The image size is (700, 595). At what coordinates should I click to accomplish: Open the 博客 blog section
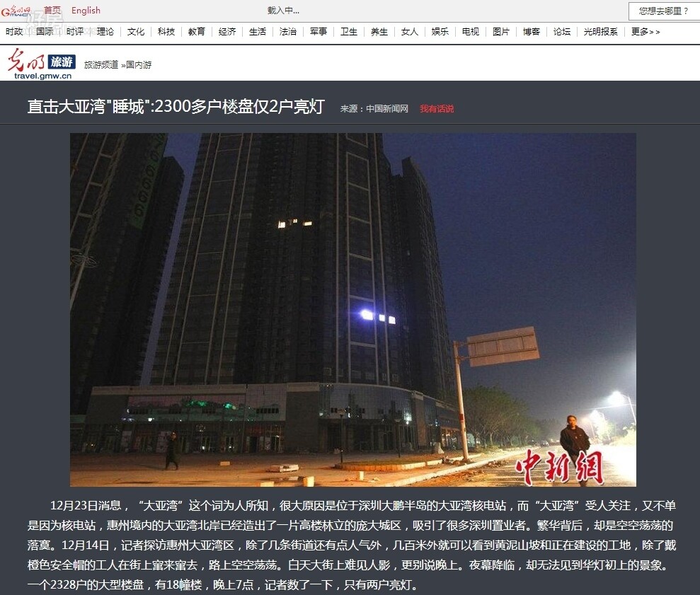pos(531,31)
